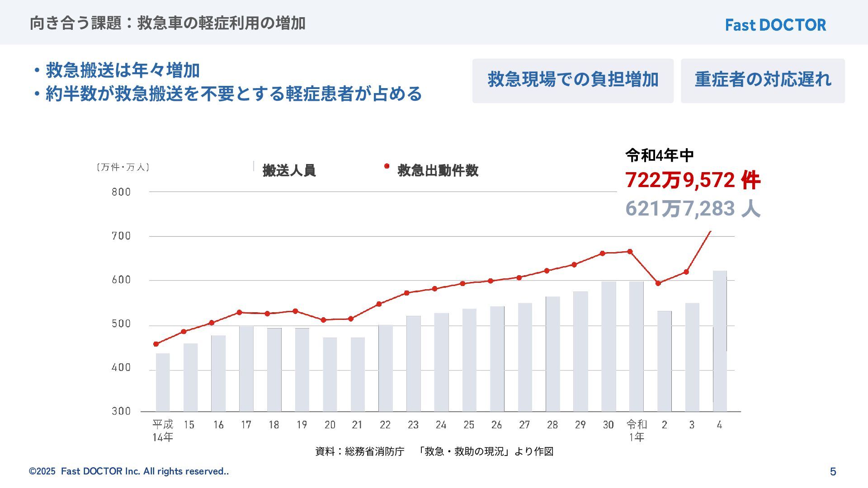This screenshot has width=868, height=488.
Task: Click the 令和1年 axis label
Action: click(x=637, y=431)
